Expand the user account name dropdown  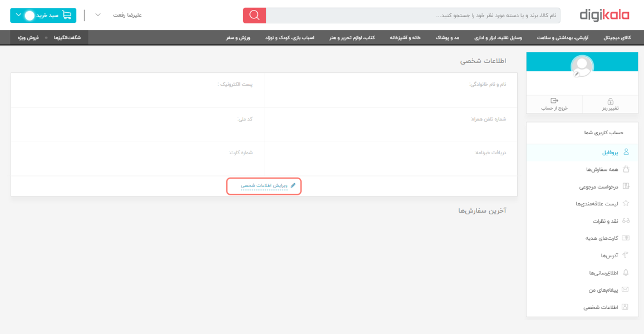[98, 15]
